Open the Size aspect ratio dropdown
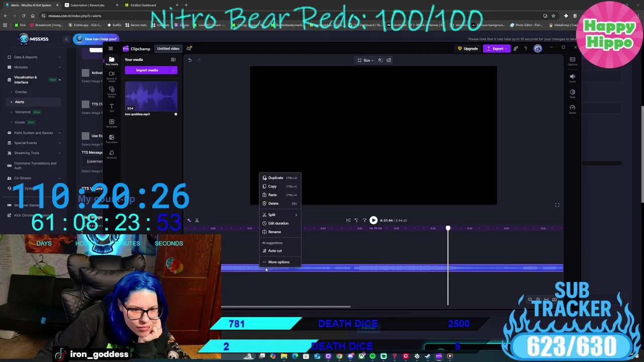Image resolution: width=644 pixels, height=362 pixels. 366,60
